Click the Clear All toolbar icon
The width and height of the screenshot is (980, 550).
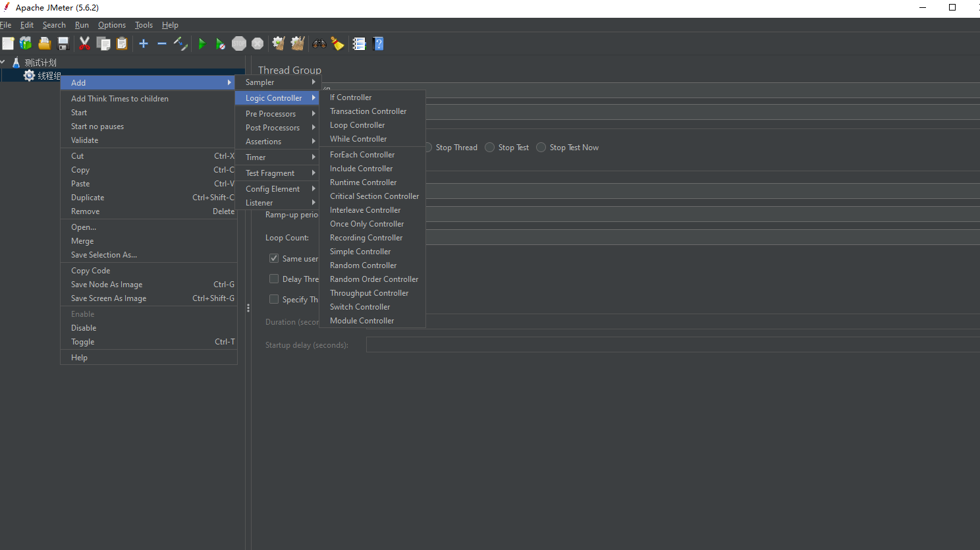tap(298, 43)
